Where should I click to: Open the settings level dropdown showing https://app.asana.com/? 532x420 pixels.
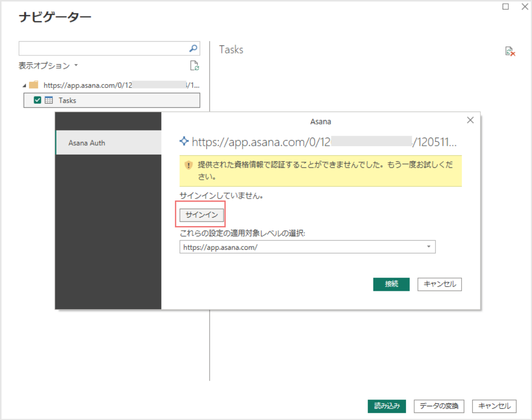click(x=307, y=247)
